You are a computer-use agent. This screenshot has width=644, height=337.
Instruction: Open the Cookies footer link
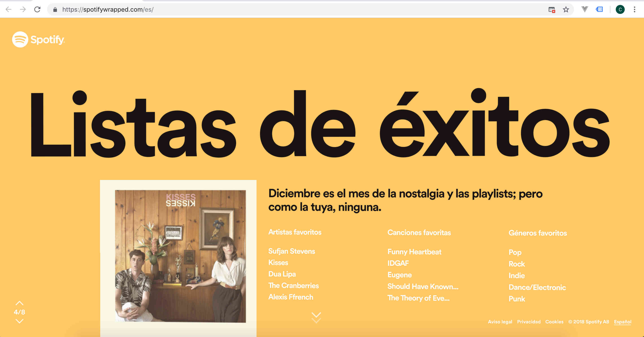click(x=554, y=322)
